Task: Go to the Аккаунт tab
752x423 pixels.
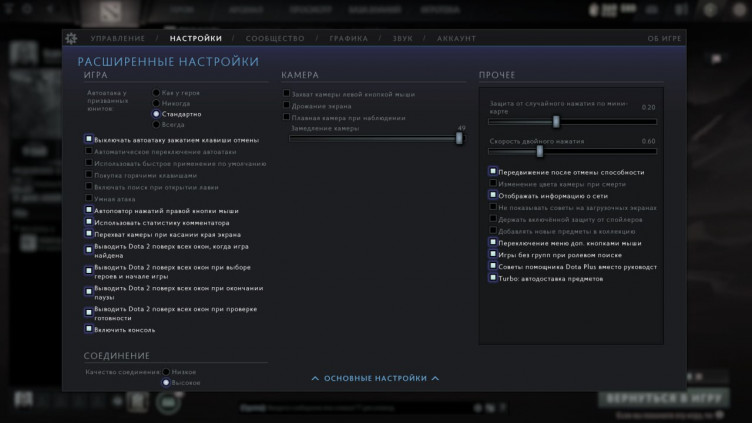Action: [456, 38]
